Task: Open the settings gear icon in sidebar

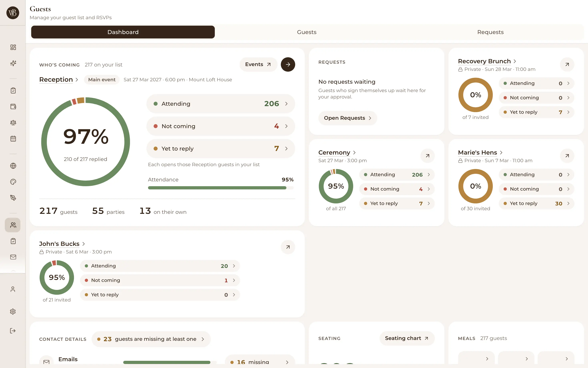Action: [13, 312]
